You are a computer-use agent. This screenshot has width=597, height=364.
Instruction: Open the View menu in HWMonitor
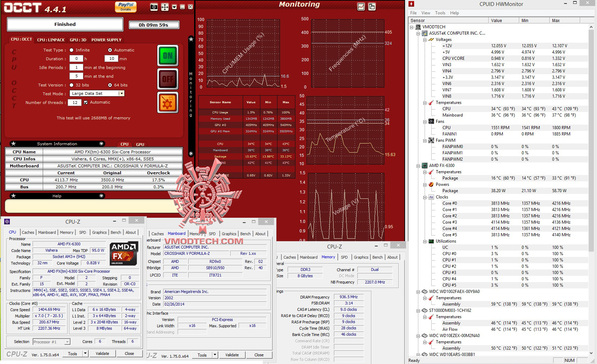click(x=426, y=13)
